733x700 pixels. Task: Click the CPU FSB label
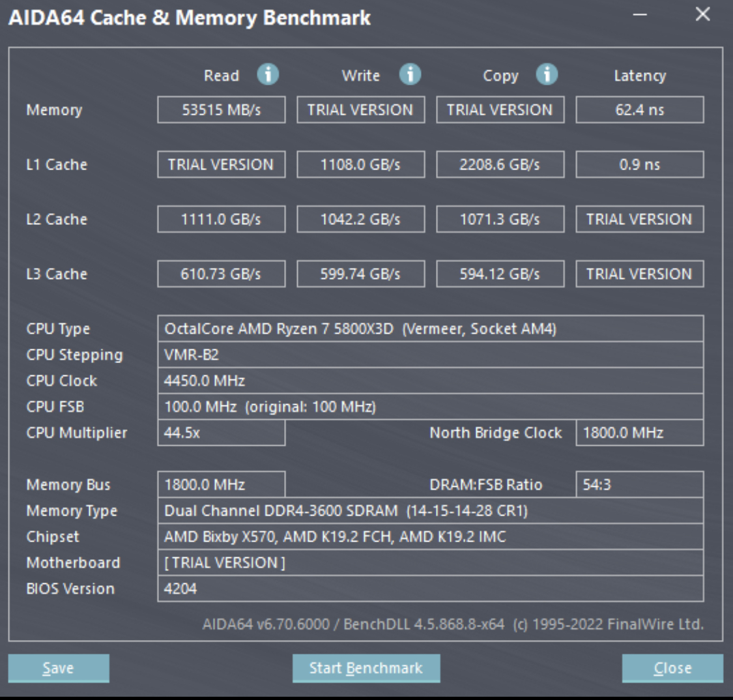[x=55, y=407]
